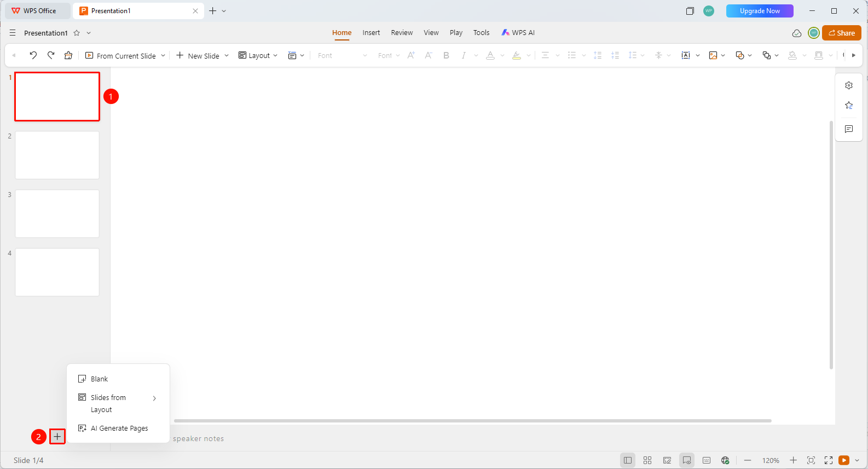Insert a text box from the toolbar
Viewport: 868px width, 469px height.
[686, 55]
